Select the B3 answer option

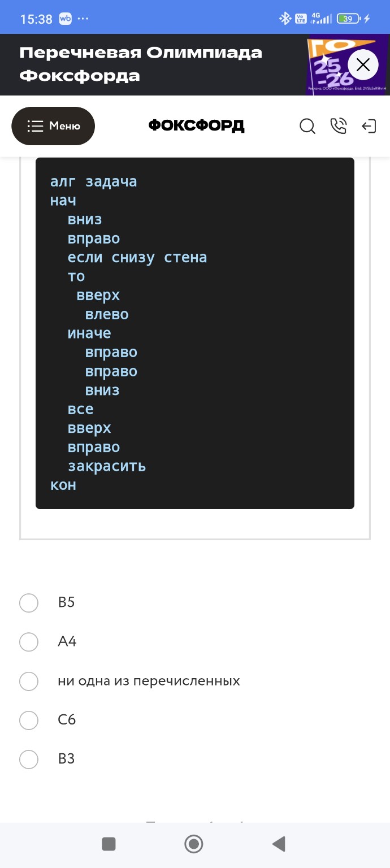29,759
